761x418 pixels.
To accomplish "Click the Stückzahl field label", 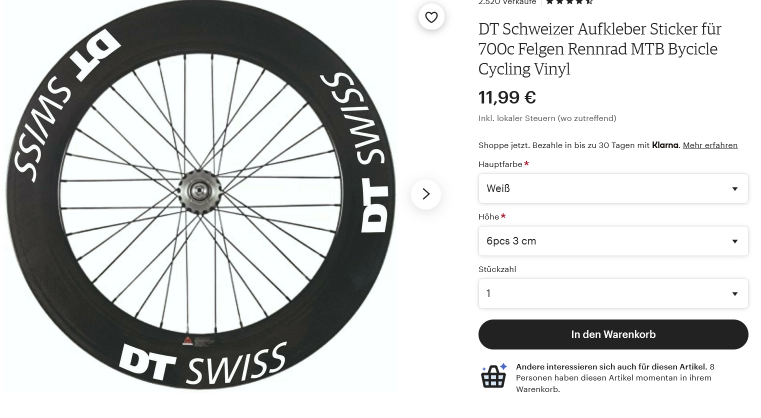I will click(x=497, y=269).
